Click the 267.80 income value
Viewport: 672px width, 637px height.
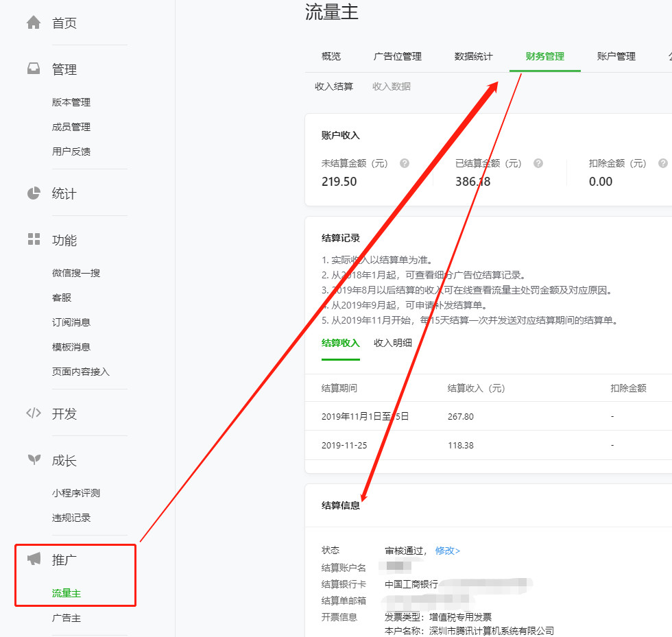point(461,417)
